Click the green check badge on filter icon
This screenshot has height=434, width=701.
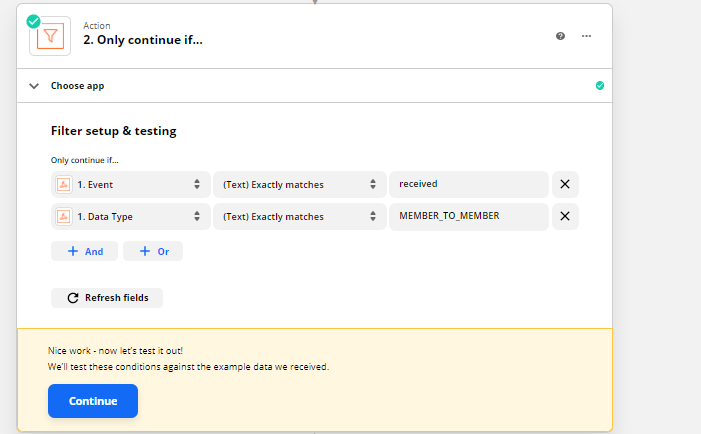(x=33, y=21)
